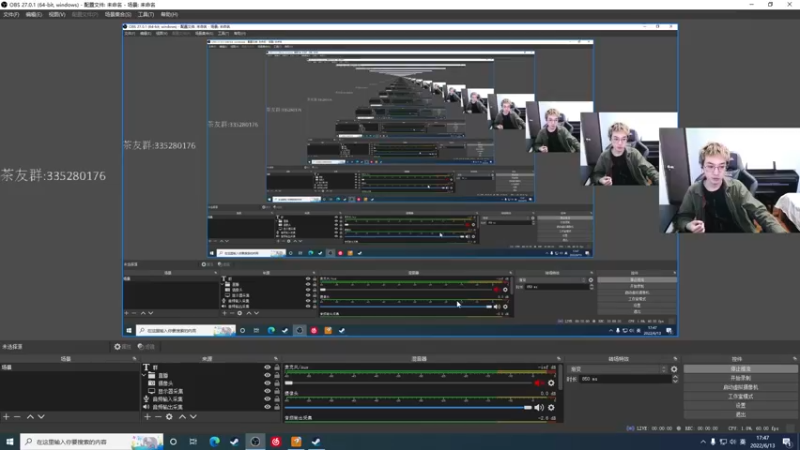Screen dimensions: 800x450
Task: Click the Stop Streaming button in Controls
Action: 740,369
